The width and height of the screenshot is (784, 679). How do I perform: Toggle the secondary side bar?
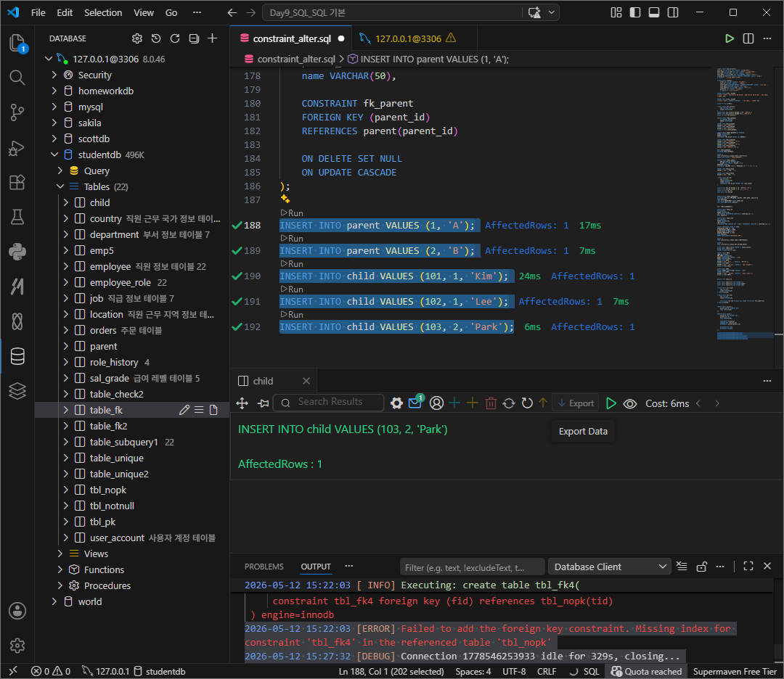(673, 12)
